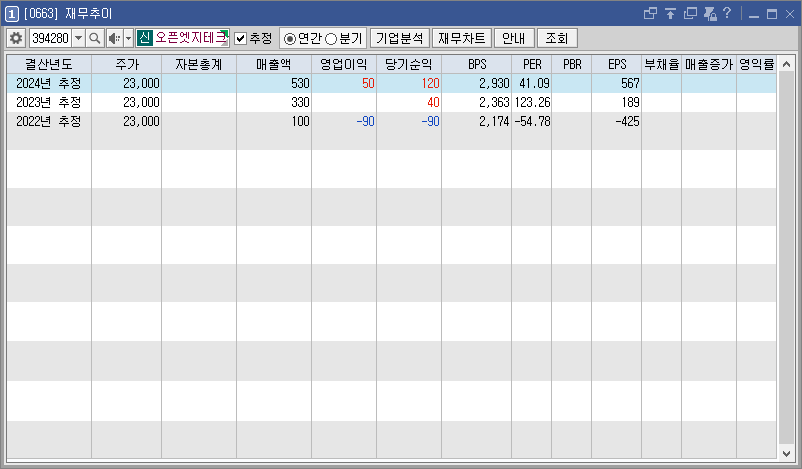Click 매출액 column header
The height and width of the screenshot is (469, 802).
tap(274, 64)
